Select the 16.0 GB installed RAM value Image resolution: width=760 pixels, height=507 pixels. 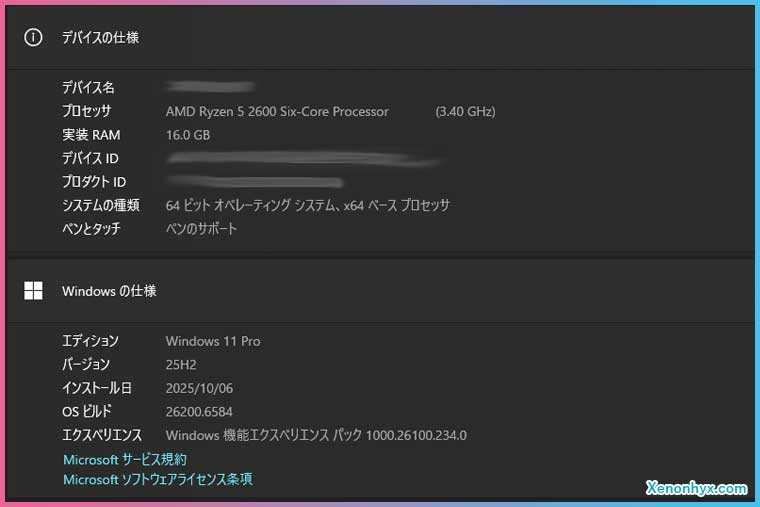(187, 135)
